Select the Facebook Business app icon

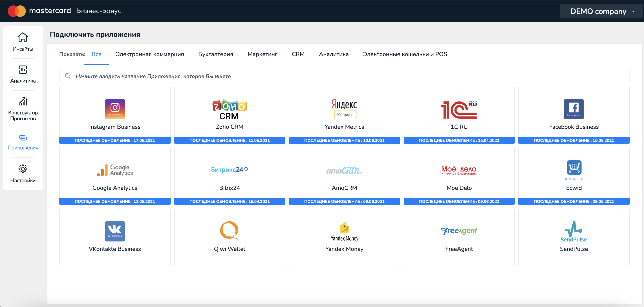tap(573, 109)
